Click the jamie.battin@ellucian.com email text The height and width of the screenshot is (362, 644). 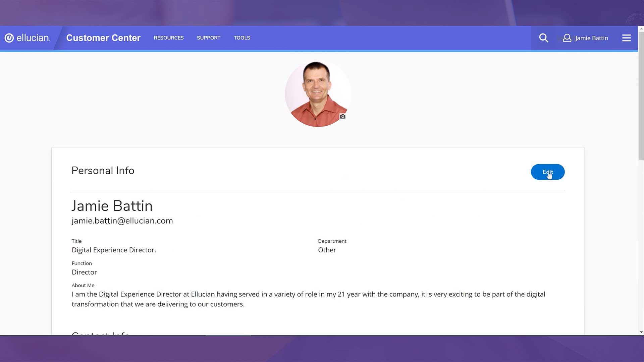(x=122, y=221)
